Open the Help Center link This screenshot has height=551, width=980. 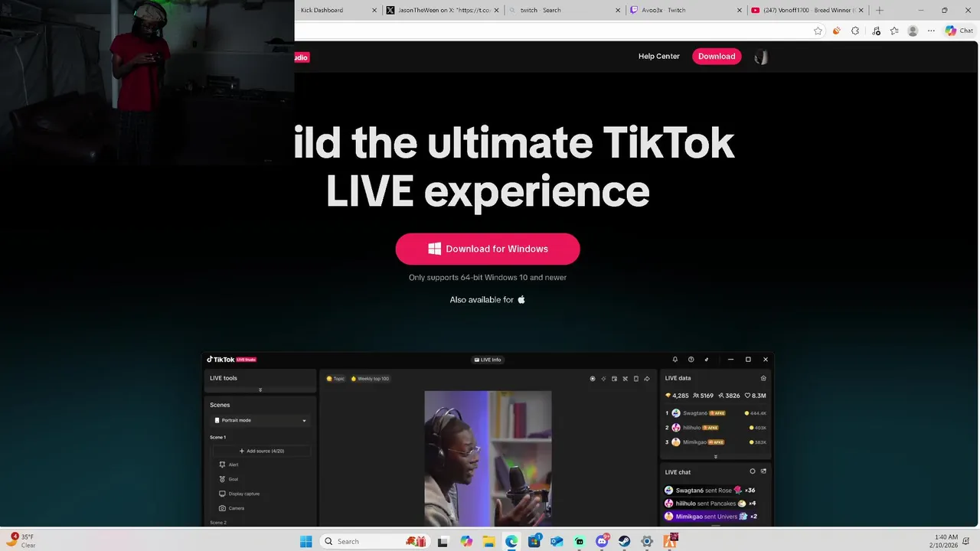point(658,57)
